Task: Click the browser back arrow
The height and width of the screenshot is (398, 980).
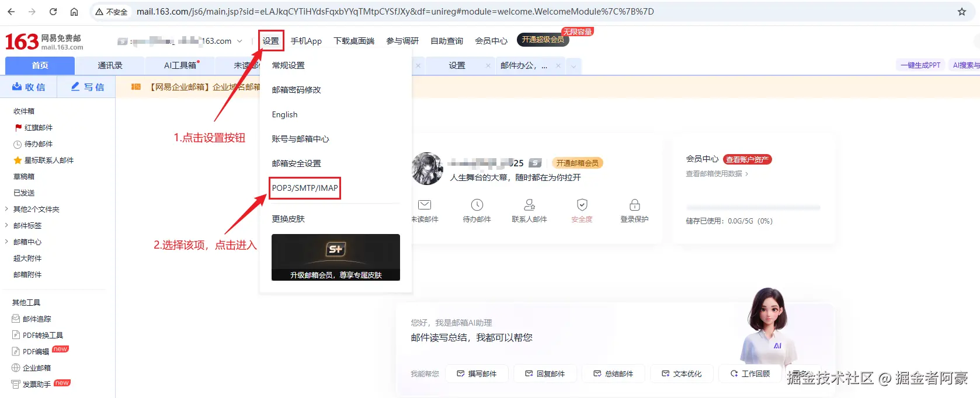Action: tap(11, 12)
